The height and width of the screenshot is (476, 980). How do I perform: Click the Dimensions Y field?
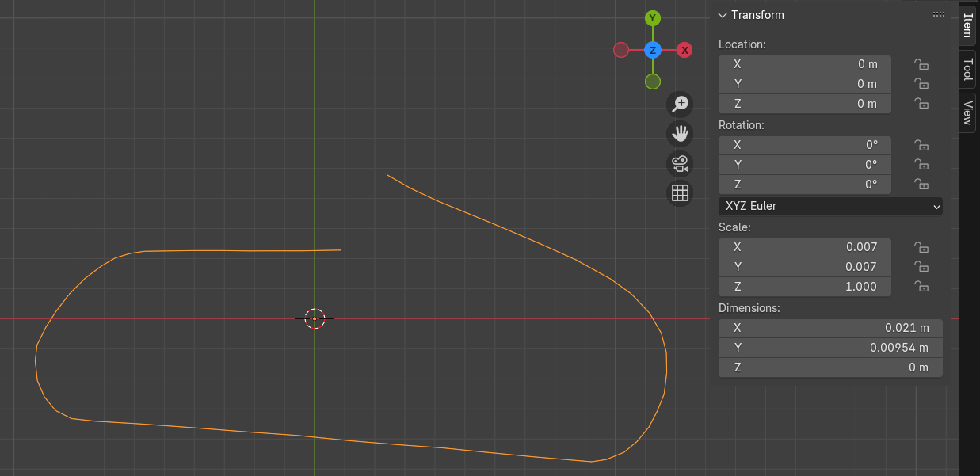pos(830,348)
